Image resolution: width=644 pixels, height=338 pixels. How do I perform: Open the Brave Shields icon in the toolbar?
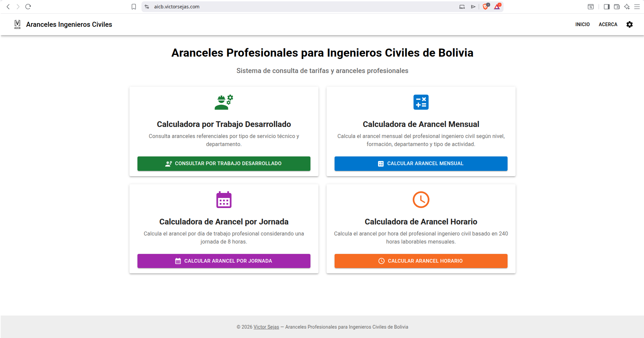pos(485,6)
